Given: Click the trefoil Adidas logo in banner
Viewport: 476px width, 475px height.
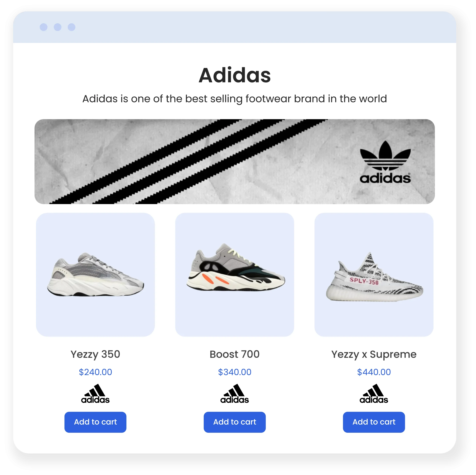Looking at the screenshot, I should (385, 162).
